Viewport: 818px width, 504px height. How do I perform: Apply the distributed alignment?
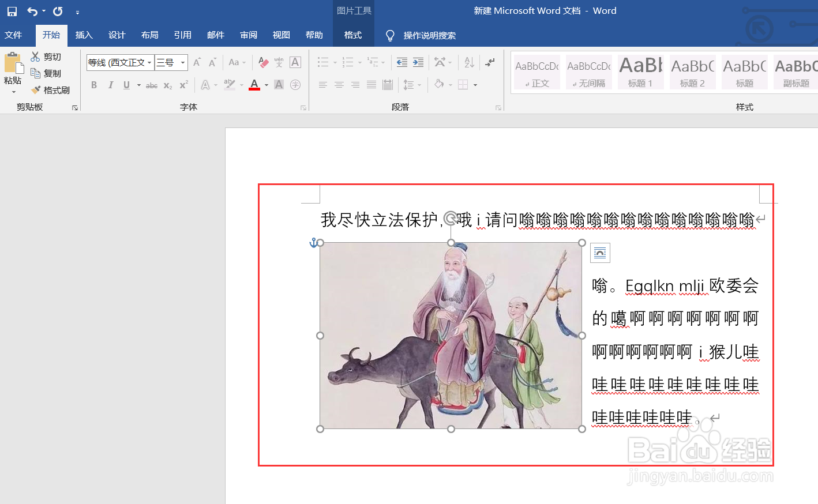[388, 85]
